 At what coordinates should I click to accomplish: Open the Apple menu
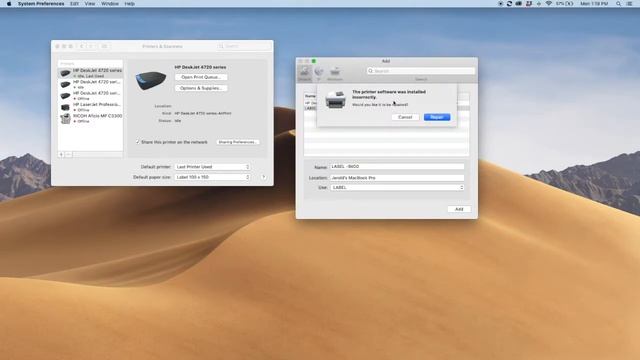click(9, 4)
